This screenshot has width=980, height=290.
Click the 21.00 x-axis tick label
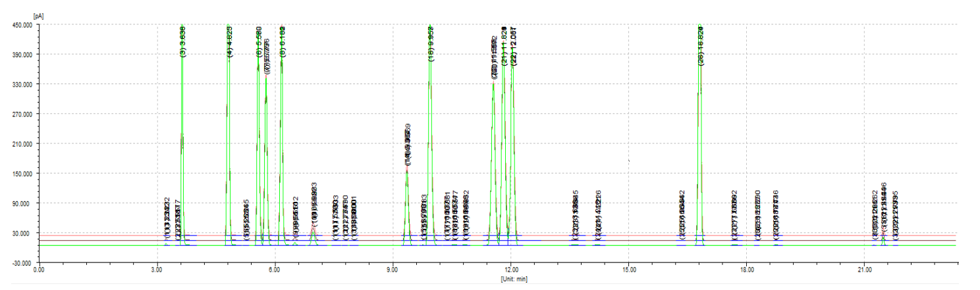tap(864, 270)
